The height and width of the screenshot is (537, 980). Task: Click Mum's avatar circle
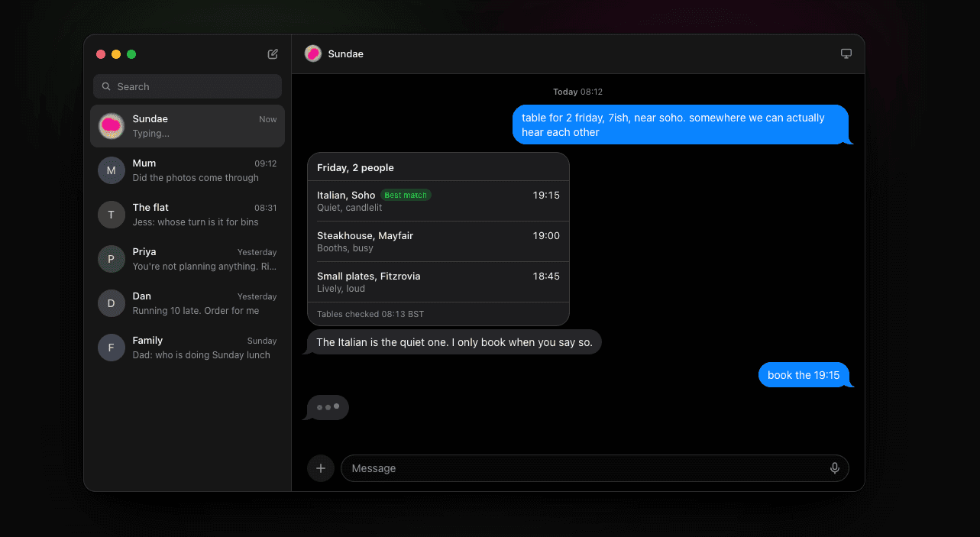click(x=112, y=170)
